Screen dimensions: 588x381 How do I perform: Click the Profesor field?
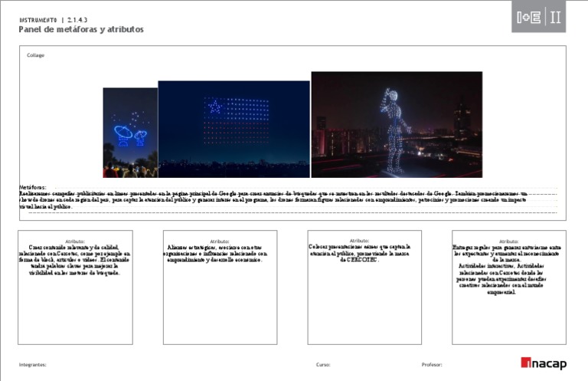coord(432,365)
